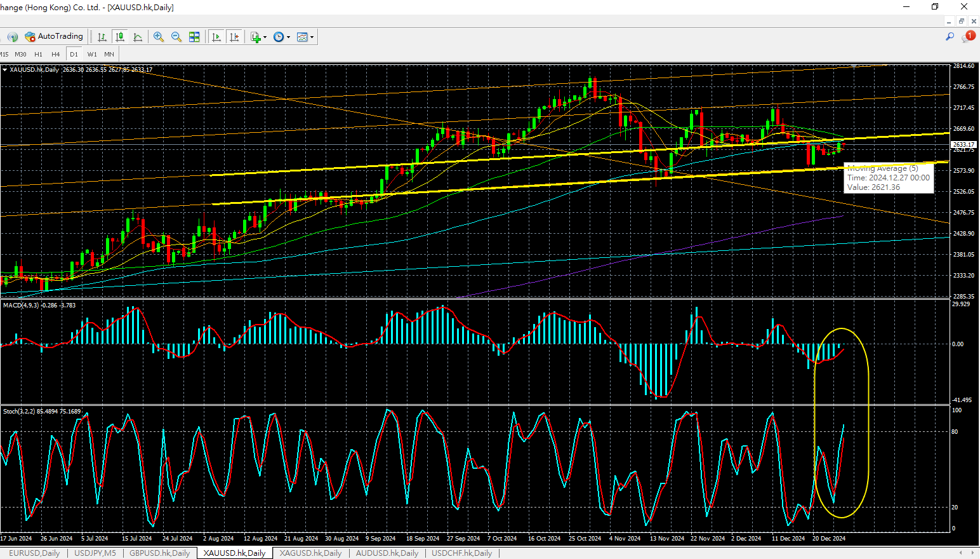Select the H4 timeframe button

(56, 55)
